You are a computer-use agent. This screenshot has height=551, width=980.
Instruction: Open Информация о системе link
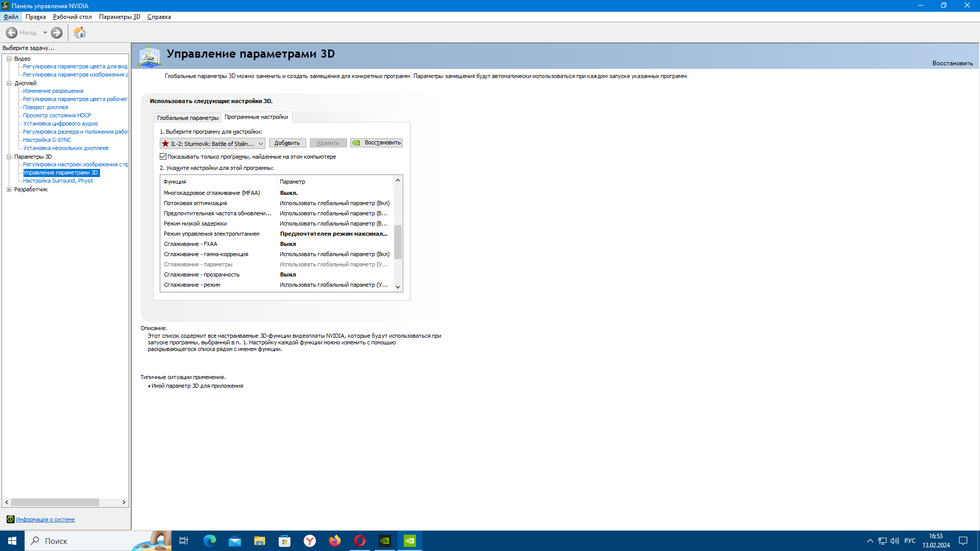click(45, 519)
